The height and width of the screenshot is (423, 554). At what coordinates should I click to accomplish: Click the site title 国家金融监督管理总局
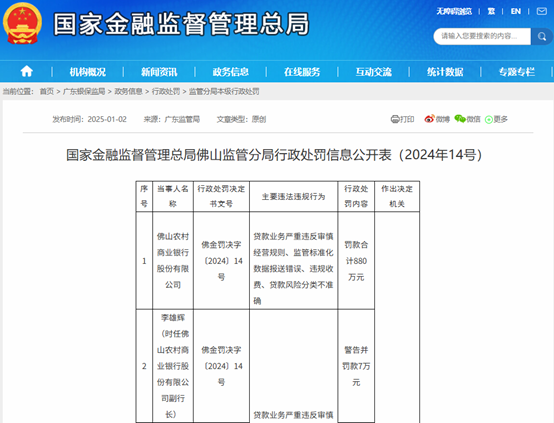[182, 24]
